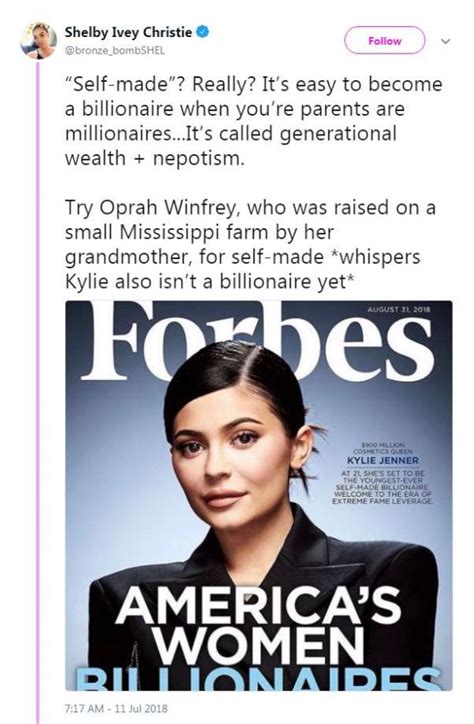Click the @bronze_bombSHEL handle
Image resolution: width=474 pixels, height=724 pixels.
114,50
